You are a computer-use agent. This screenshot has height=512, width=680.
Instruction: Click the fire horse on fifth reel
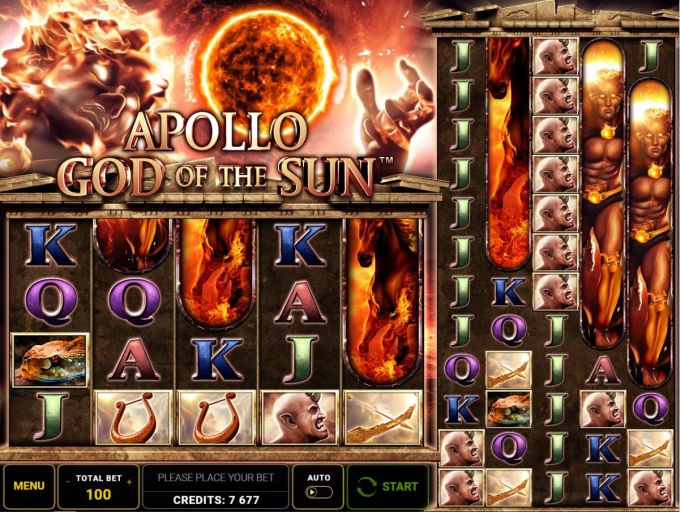383,302
